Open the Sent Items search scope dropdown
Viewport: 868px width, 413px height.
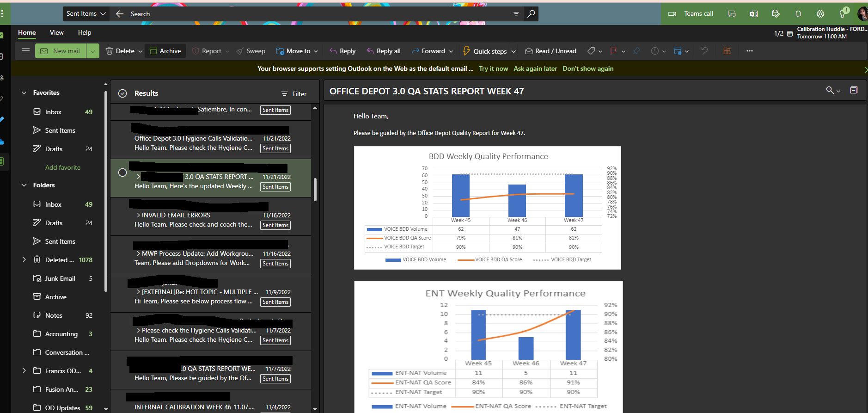coord(86,14)
